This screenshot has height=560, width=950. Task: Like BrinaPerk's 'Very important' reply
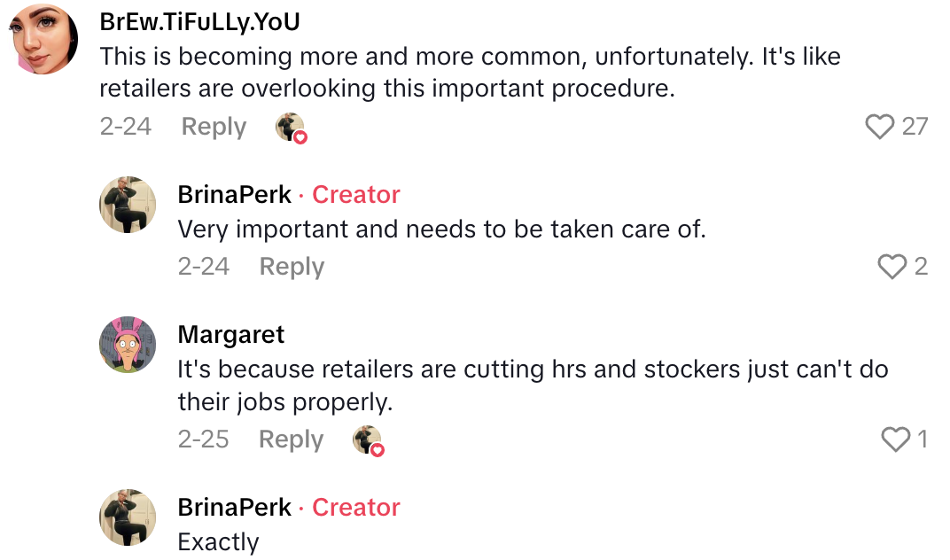click(x=891, y=267)
